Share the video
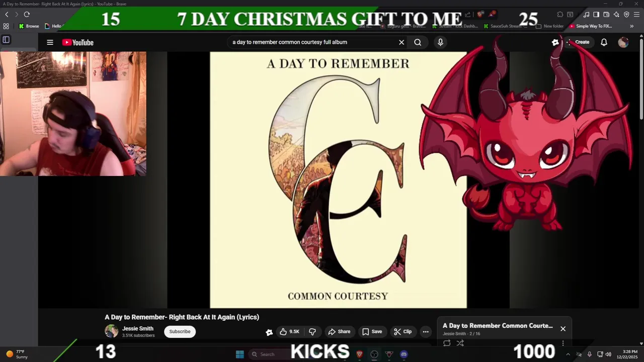This screenshot has width=644, height=362. (339, 331)
